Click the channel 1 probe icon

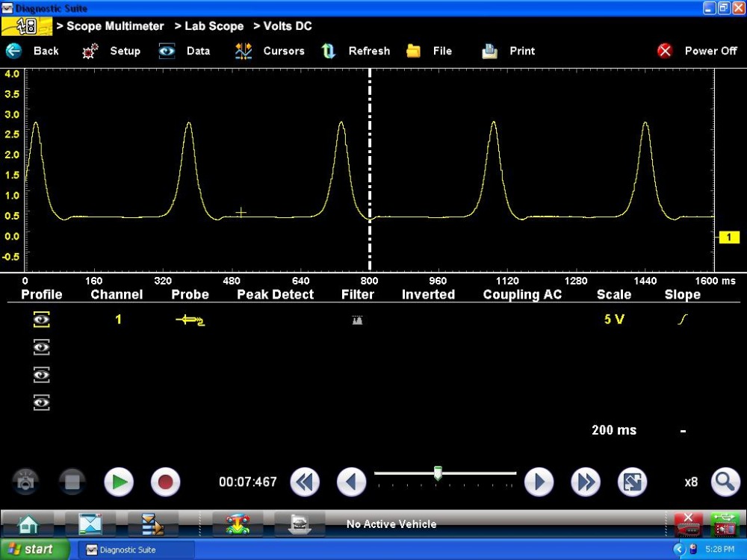(190, 320)
